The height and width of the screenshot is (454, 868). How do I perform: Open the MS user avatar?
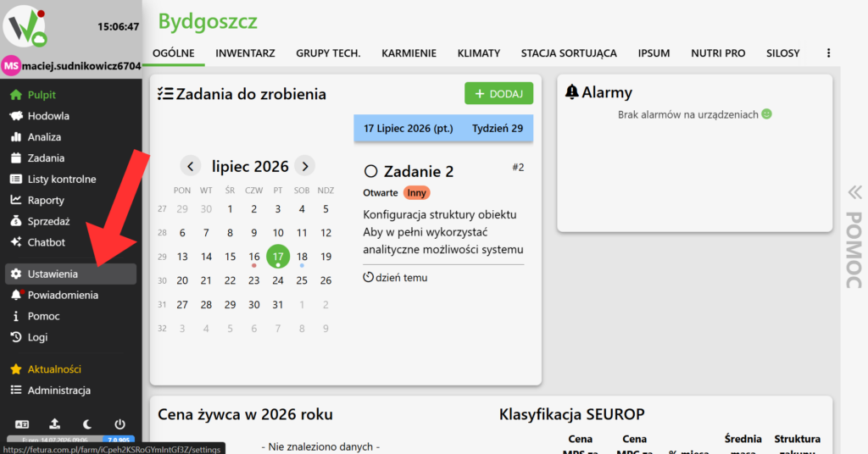point(10,66)
